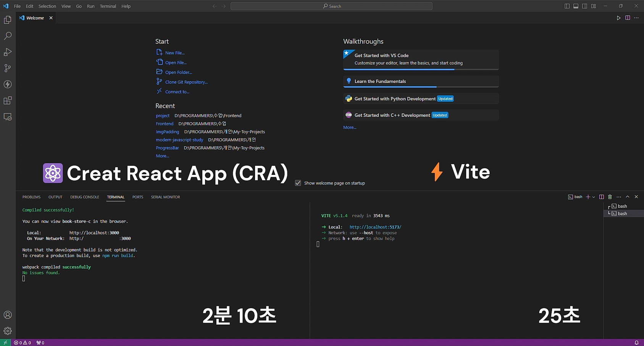Toggle Show welcome page on startup

(x=298, y=183)
